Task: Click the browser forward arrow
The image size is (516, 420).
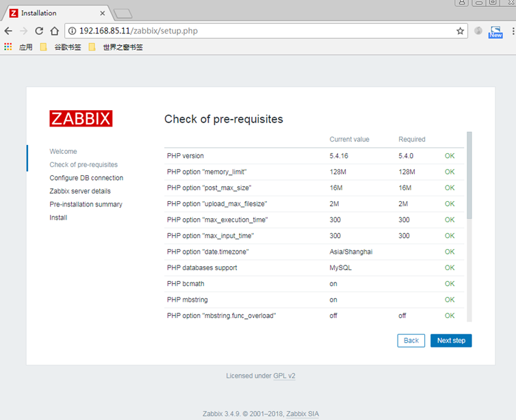Action: [x=24, y=31]
